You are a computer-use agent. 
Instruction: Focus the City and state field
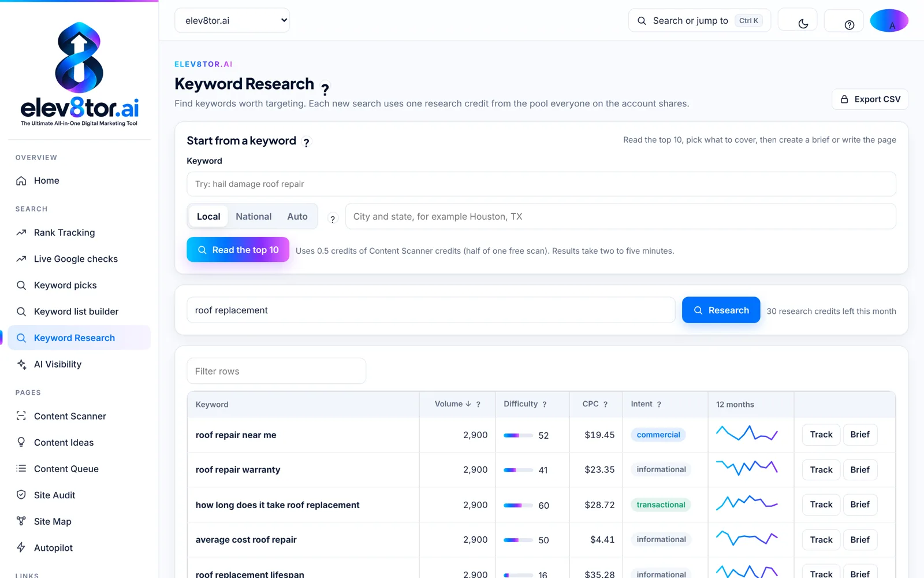click(x=620, y=216)
